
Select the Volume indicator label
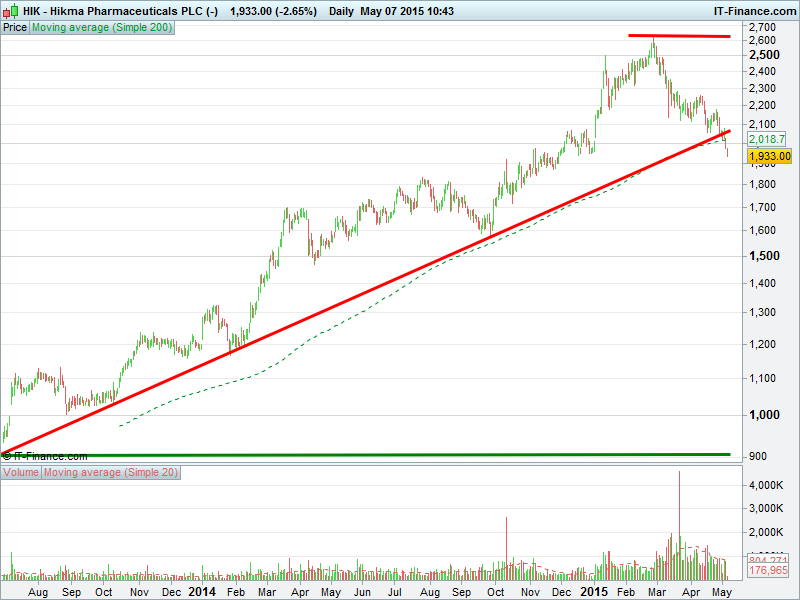21,472
